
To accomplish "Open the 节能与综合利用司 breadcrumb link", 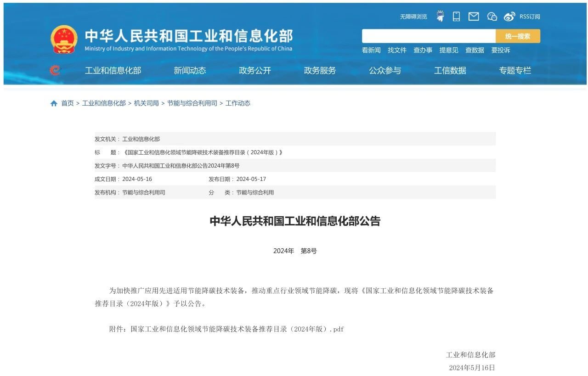I will pyautogui.click(x=192, y=103).
